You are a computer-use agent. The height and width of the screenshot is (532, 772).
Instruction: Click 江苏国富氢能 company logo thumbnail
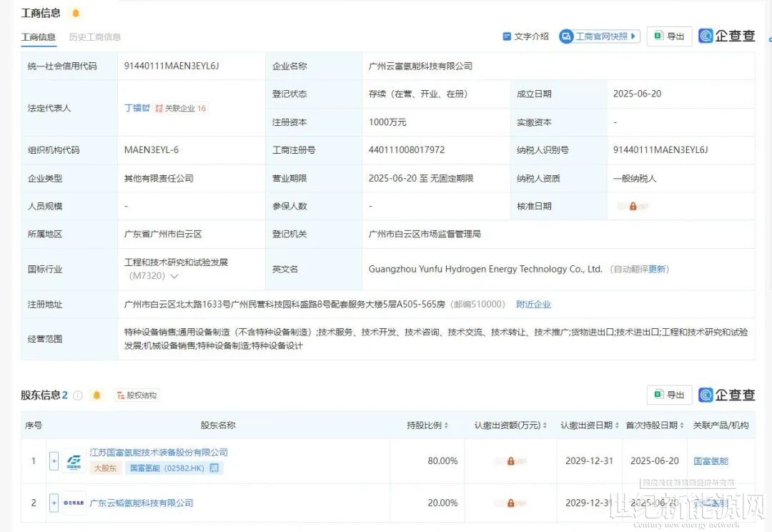(74, 461)
